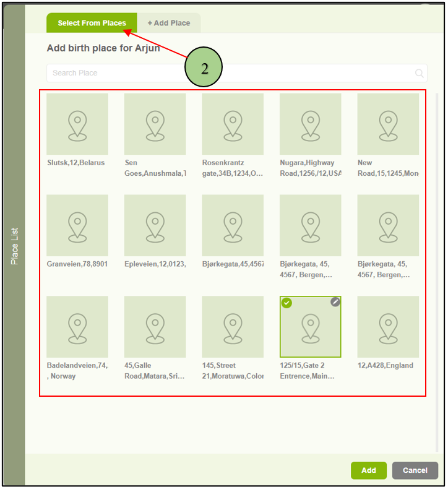
Task: Switch to Select From Places tab
Action: coord(92,23)
